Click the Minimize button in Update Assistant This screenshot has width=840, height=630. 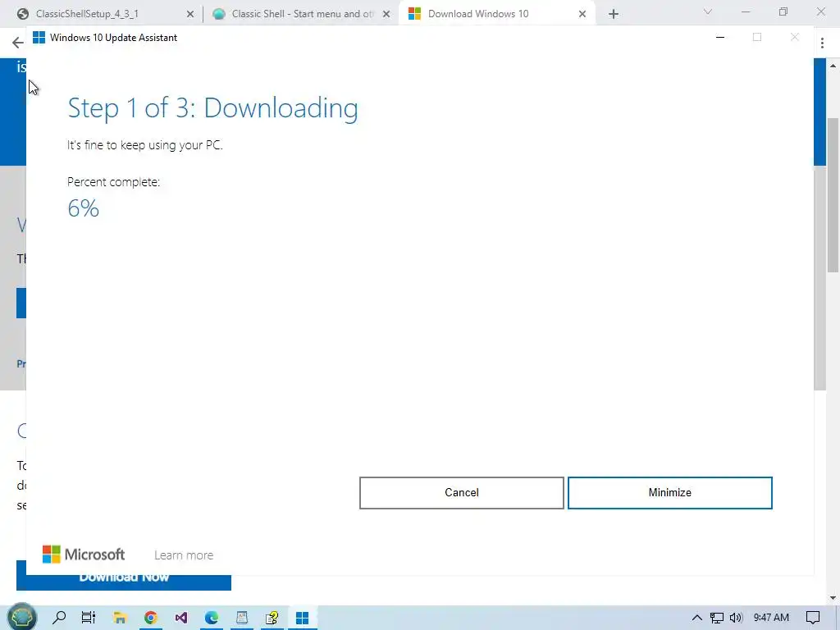click(669, 492)
